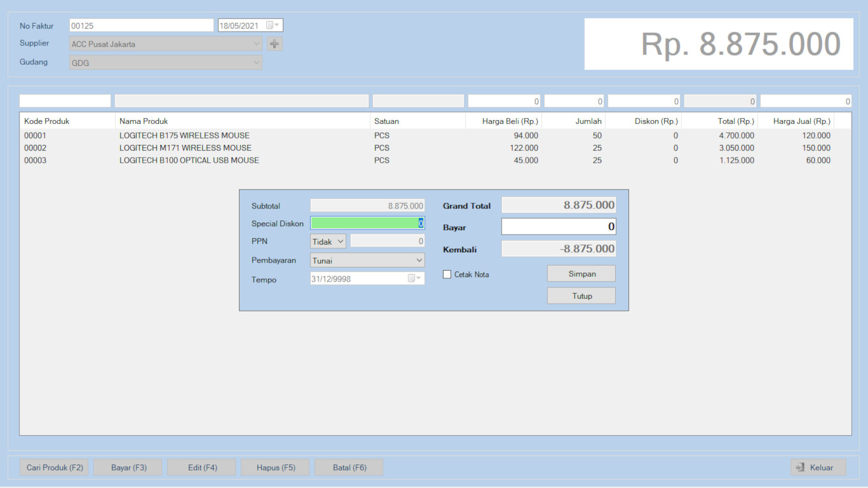Click the Hapus (F5) button
Screen dimensions: 868x488
click(x=275, y=468)
